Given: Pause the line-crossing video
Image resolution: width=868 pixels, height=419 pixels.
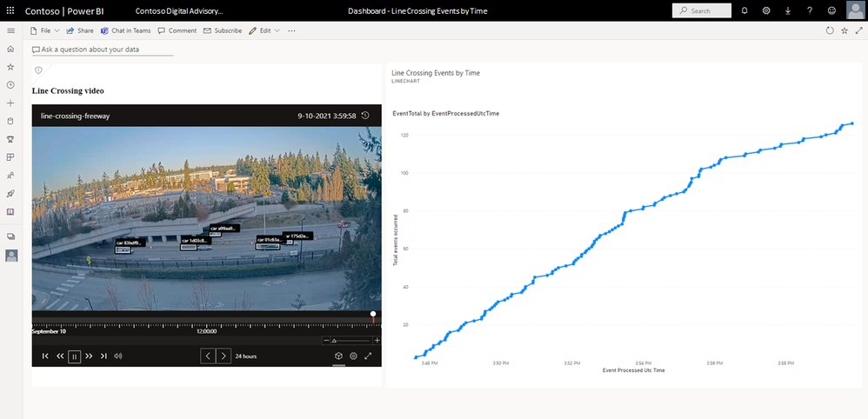Looking at the screenshot, I should point(74,356).
